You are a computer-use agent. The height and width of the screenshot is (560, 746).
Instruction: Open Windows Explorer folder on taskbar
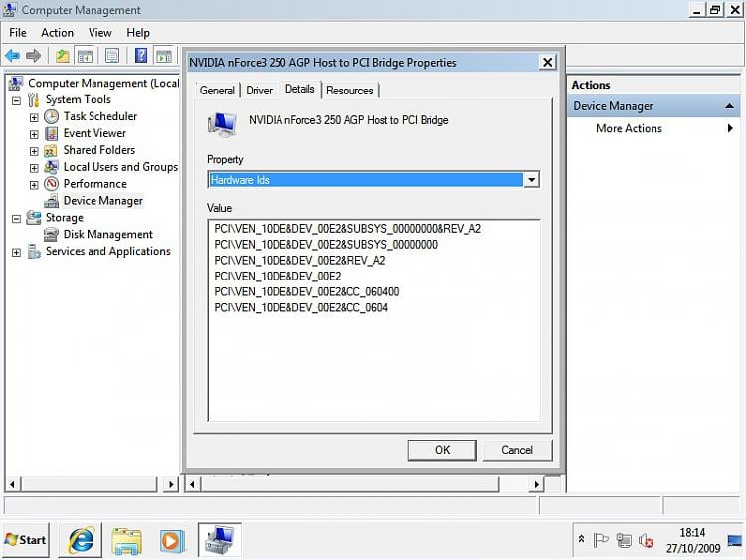click(x=126, y=540)
